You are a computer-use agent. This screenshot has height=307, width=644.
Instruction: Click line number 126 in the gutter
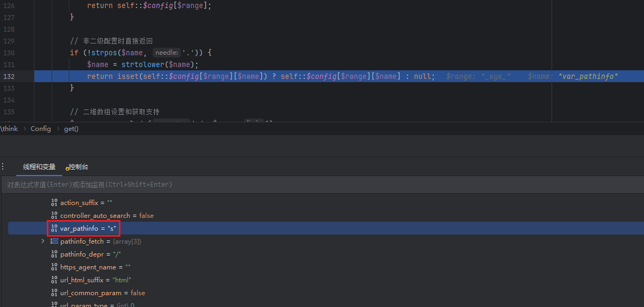click(9, 6)
